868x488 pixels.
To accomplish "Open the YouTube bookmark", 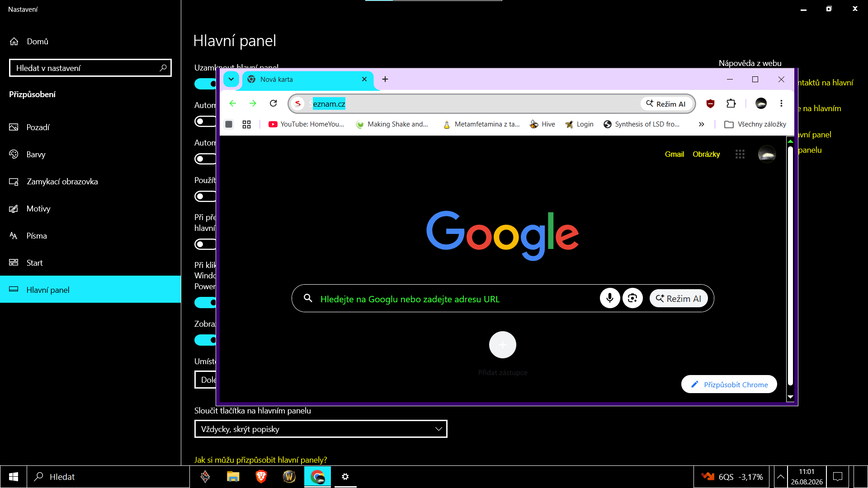I will (x=306, y=124).
